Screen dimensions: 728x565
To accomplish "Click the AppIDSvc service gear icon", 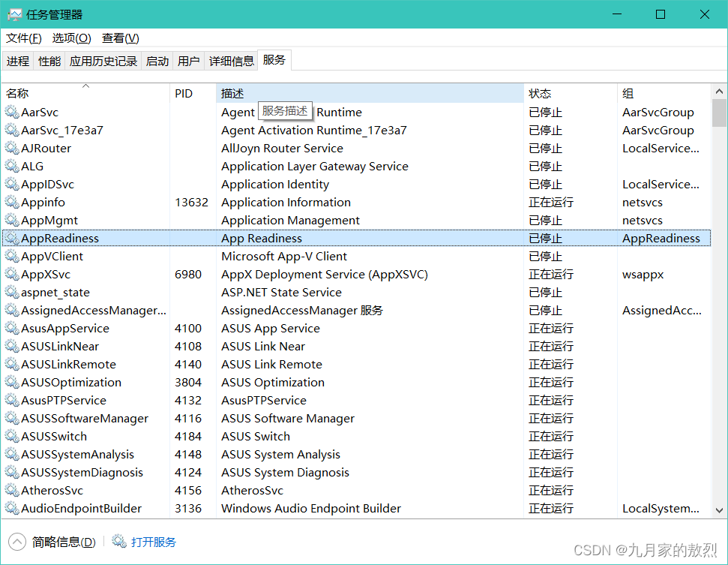I will pos(12,184).
